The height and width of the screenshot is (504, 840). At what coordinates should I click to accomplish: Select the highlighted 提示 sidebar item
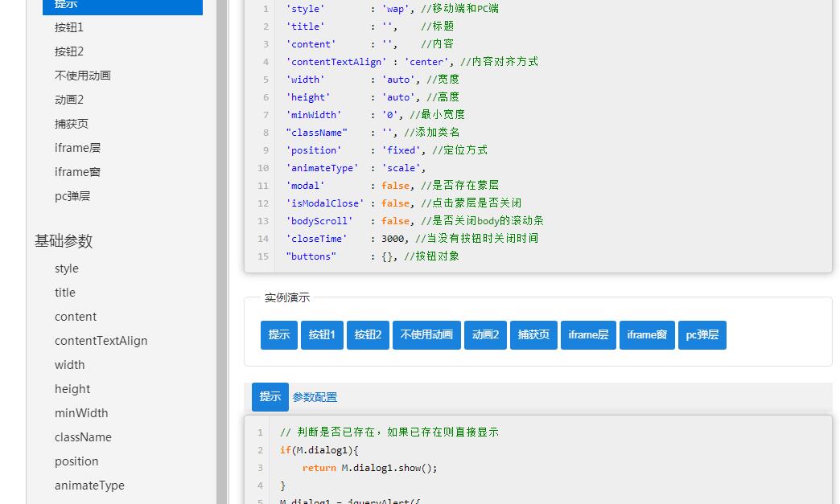122,5
